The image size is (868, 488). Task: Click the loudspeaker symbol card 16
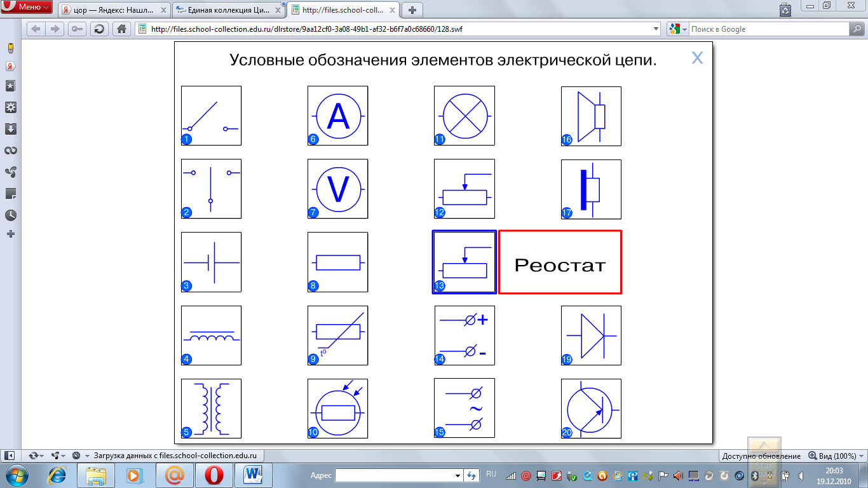(x=591, y=116)
